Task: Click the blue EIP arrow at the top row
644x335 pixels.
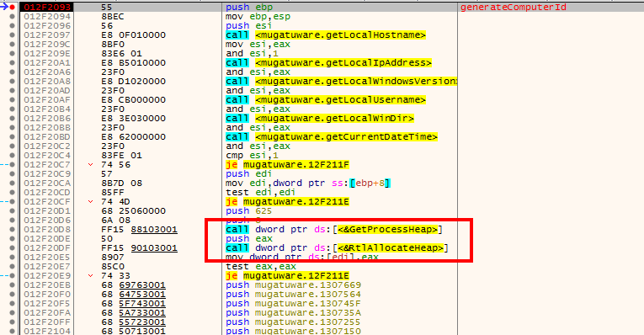Action: pos(4,7)
